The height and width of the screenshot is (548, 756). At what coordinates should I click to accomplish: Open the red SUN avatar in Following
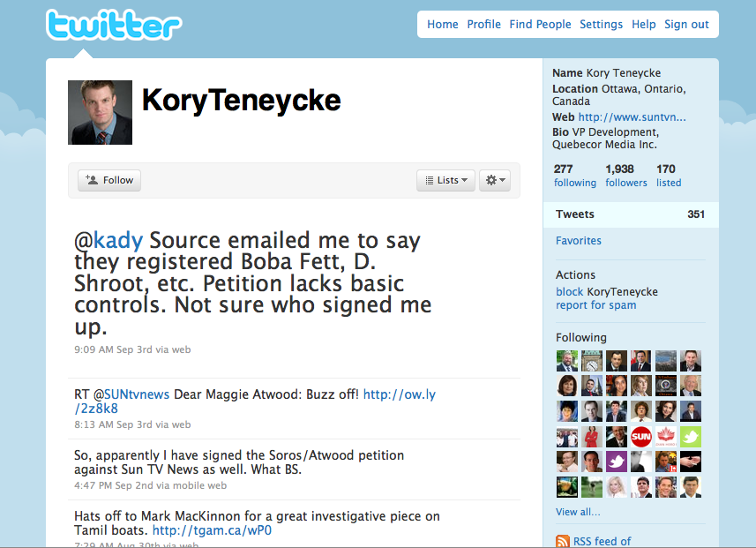tap(641, 437)
